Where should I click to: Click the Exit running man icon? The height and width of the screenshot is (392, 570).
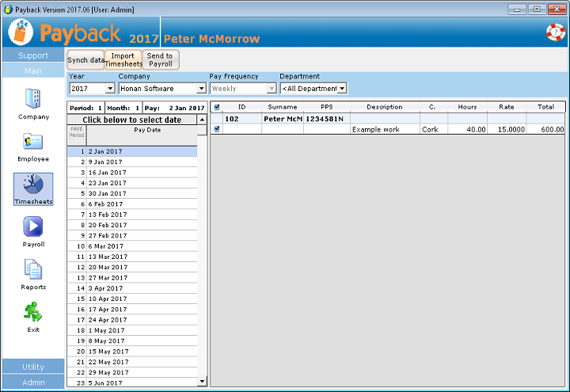point(33,313)
